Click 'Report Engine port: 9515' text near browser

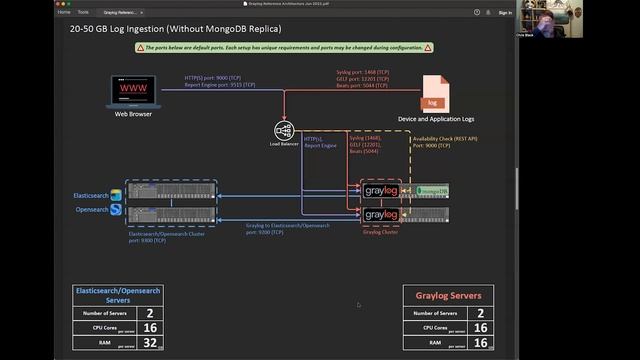point(220,84)
